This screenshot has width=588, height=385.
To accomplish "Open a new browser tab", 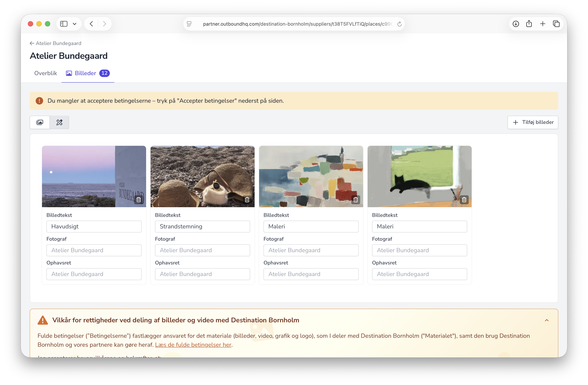I will coord(542,24).
